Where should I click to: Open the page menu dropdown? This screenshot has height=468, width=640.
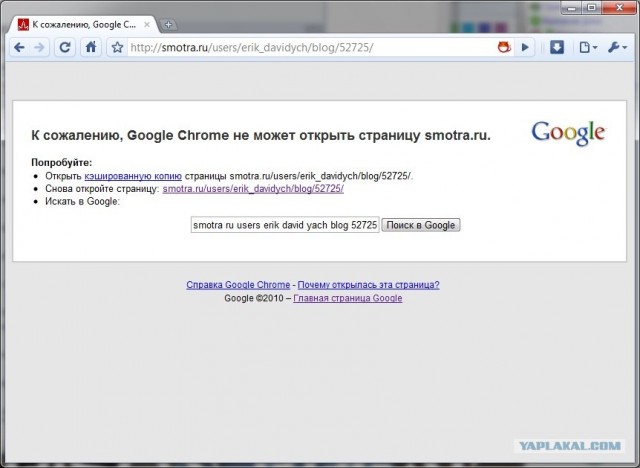(x=588, y=48)
